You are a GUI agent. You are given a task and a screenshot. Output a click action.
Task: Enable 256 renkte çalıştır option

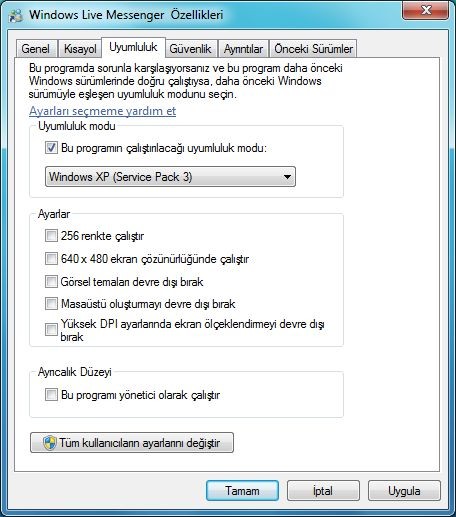(x=51, y=236)
